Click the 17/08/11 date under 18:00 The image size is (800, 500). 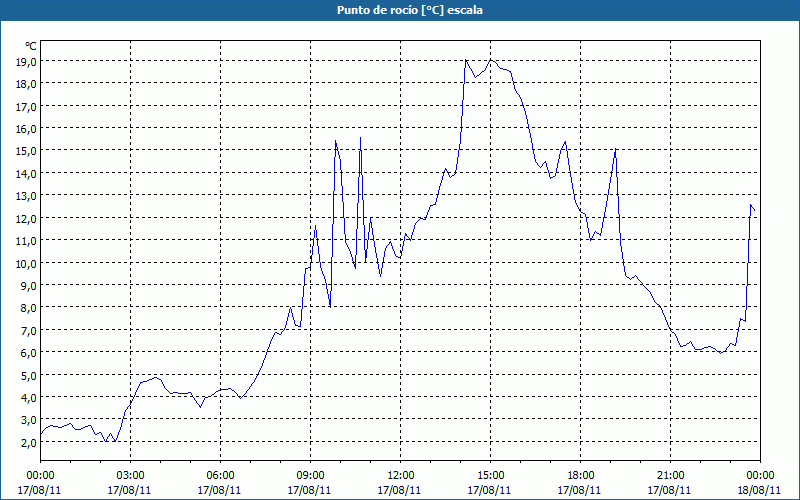(580, 490)
